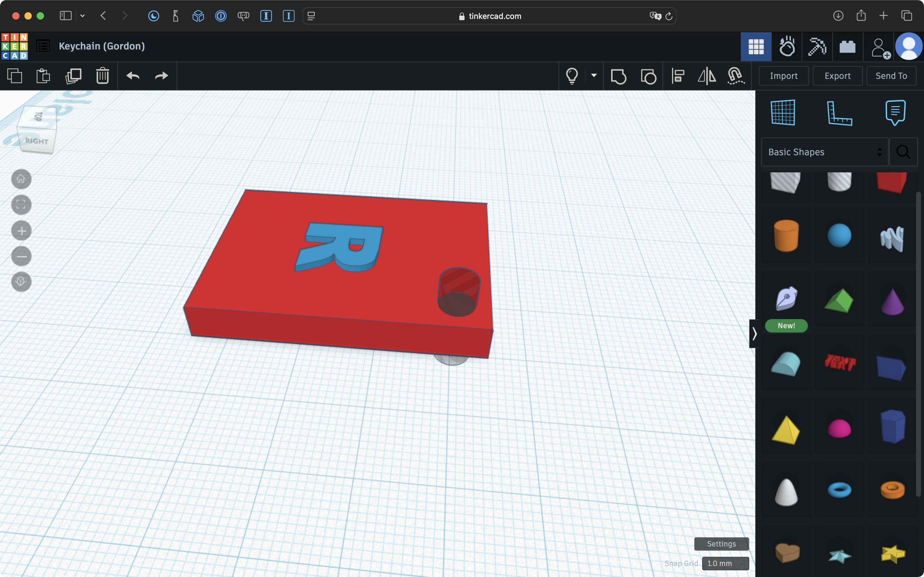Switch to orthographic view toggle
This screenshot has height=577, width=924.
[21, 282]
